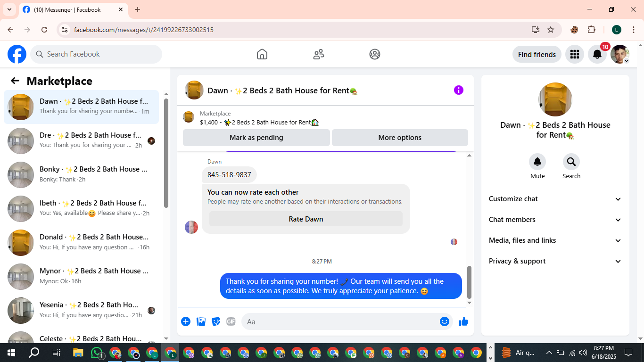Open the browser extensions puzzle icon
Screen dimensions: 644x362
pyautogui.click(x=592, y=30)
